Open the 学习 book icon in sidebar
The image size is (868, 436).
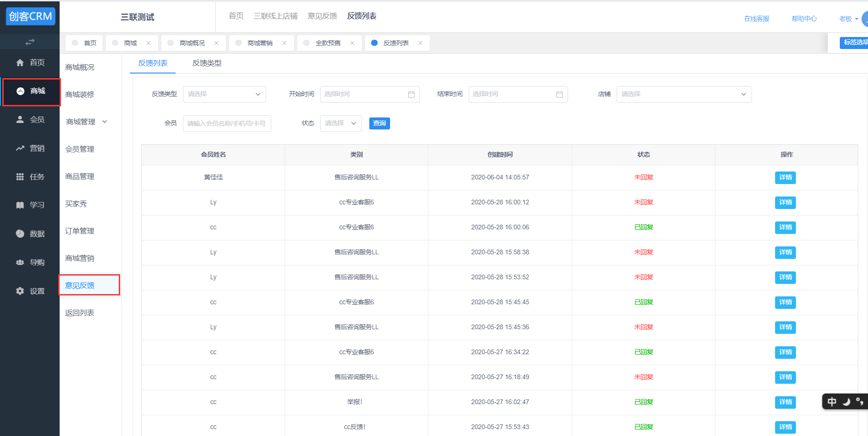(20, 205)
